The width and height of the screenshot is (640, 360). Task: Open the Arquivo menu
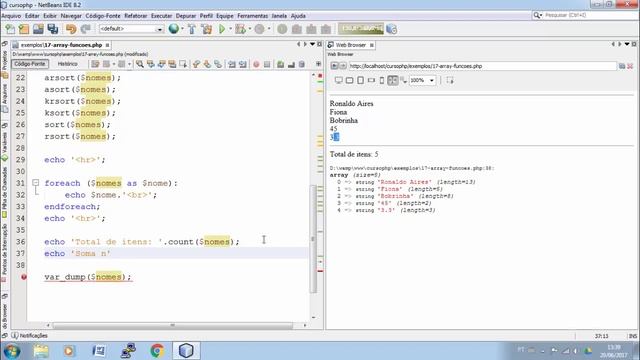[11, 16]
